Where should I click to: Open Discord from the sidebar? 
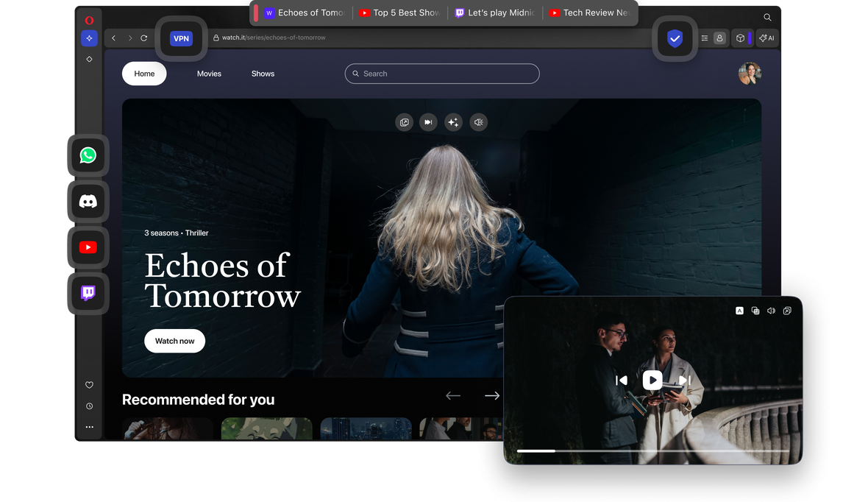88,201
